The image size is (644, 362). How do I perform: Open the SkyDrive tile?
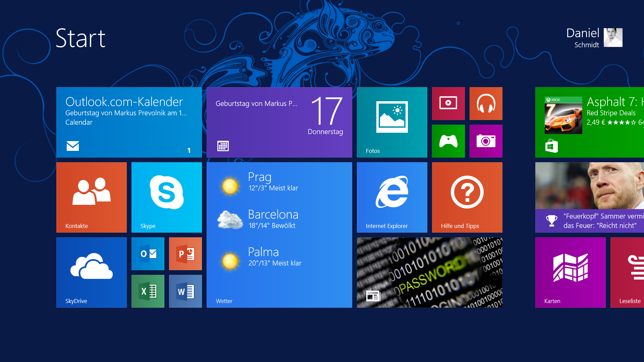[x=92, y=273]
